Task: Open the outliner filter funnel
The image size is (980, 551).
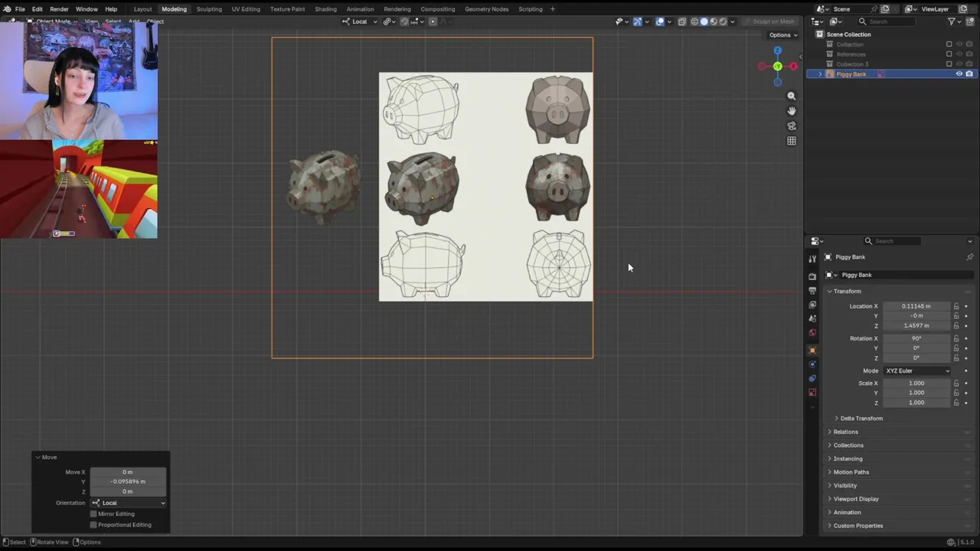Action: 952,21
